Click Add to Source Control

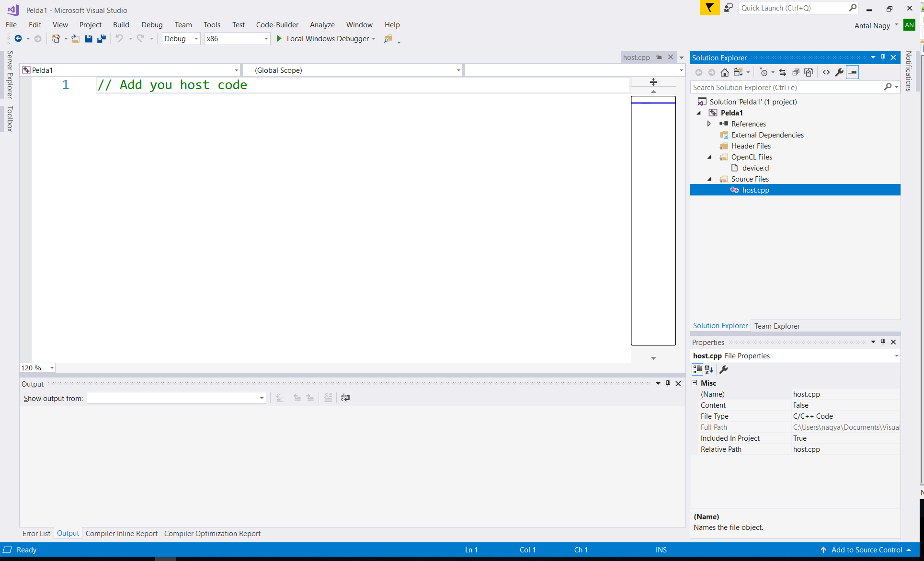click(x=867, y=550)
